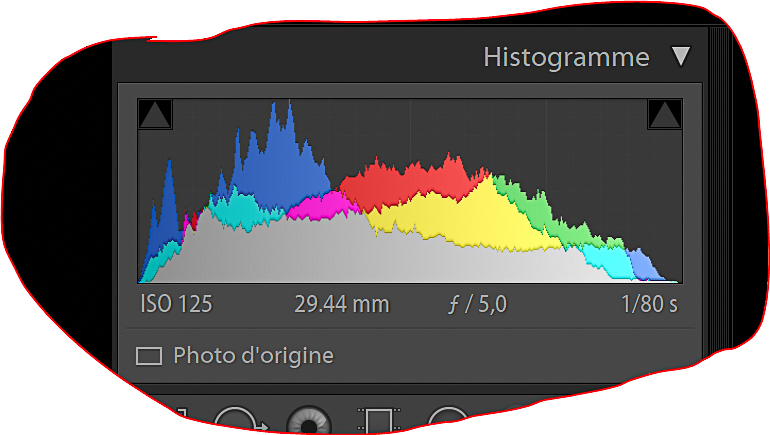Screen dimensions: 770x435
Task: Select the Red Eye Correction tool icon
Action: pos(309,421)
